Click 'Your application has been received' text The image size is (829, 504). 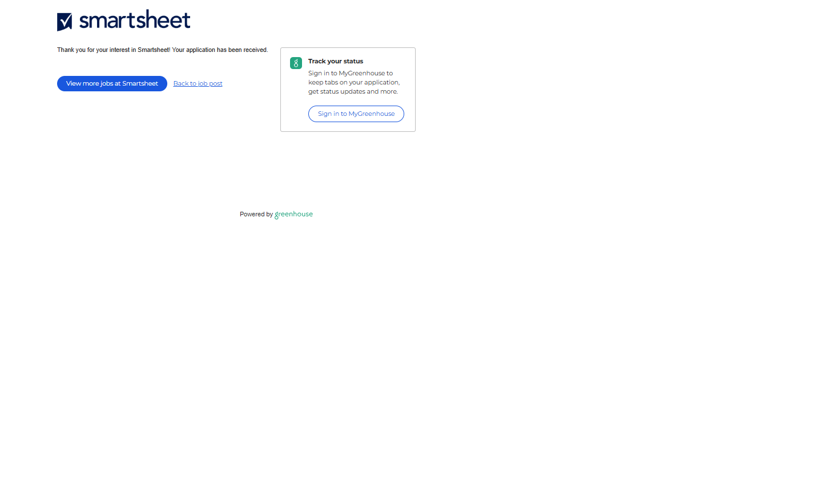pos(220,50)
